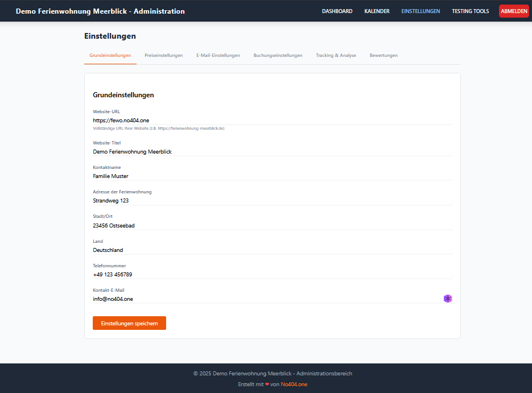This screenshot has height=393, width=532.
Task: Open Testing Tools from the header
Action: [470, 11]
